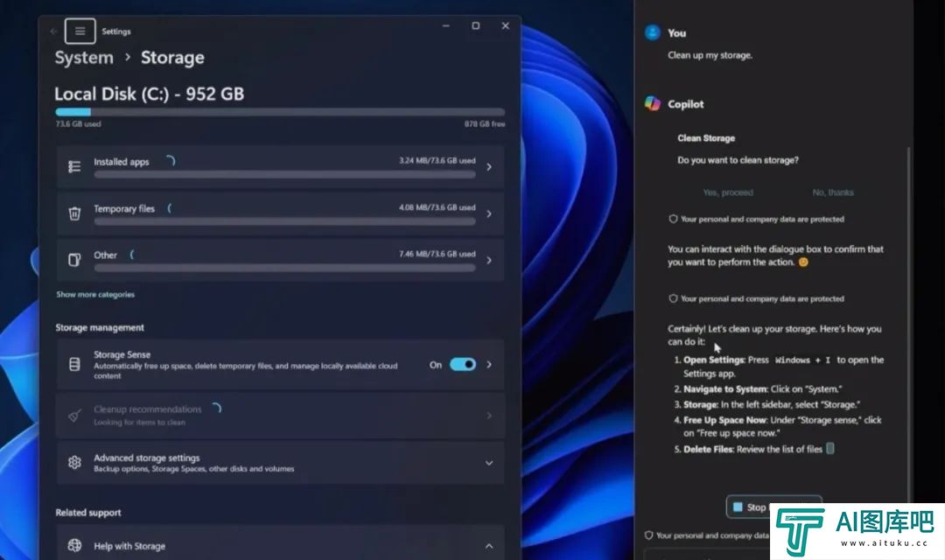This screenshot has height=560, width=945.
Task: Click the shield icon under Clean Storage dialog
Action: click(673, 219)
